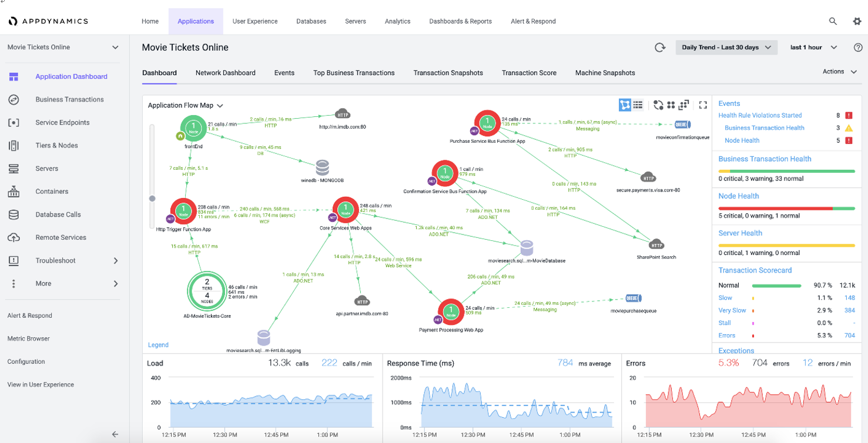The image size is (868, 443).
Task: Switch to the Transaction Snapshots tab
Action: pyautogui.click(x=448, y=73)
